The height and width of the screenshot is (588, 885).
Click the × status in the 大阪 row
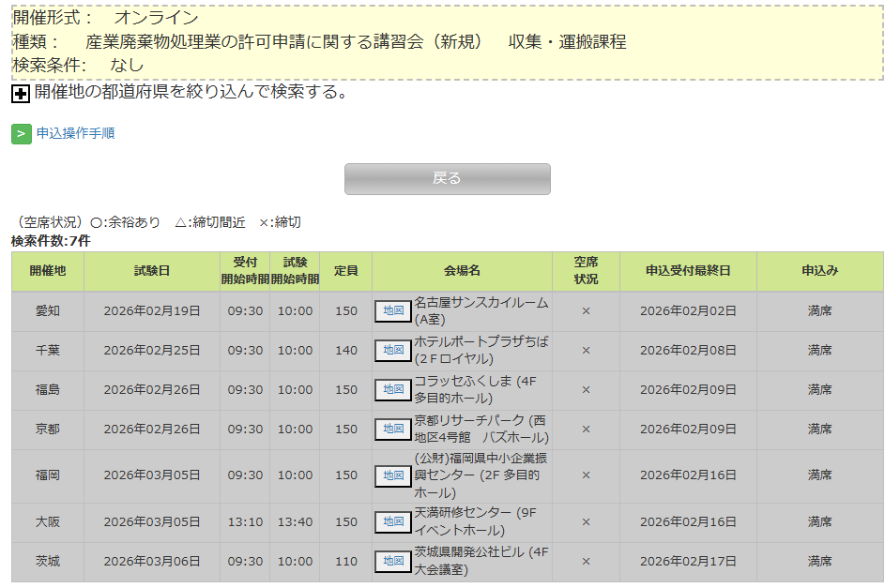coord(586,522)
